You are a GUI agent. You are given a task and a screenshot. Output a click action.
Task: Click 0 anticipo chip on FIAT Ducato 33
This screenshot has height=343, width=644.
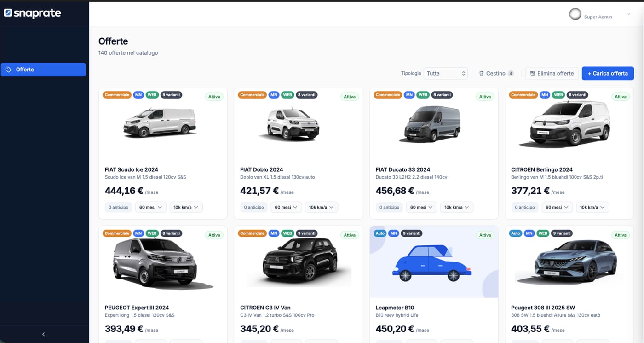390,207
